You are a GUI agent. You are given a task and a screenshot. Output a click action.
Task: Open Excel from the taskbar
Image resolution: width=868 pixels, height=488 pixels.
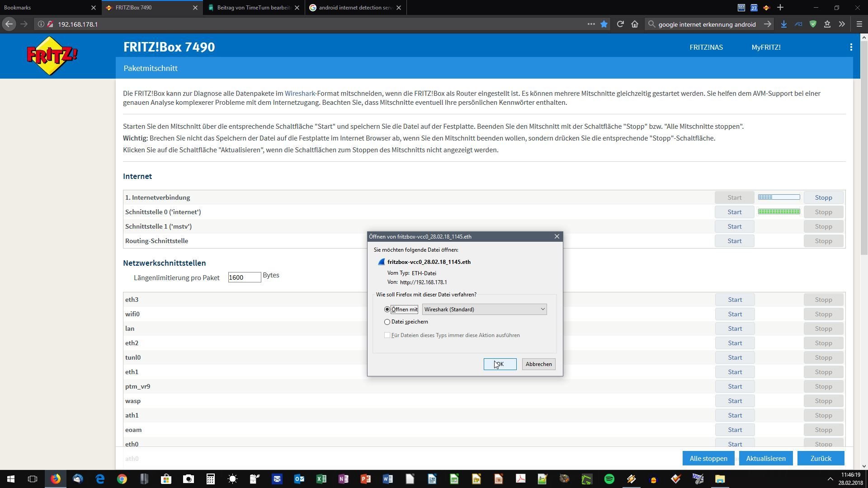[x=321, y=479]
